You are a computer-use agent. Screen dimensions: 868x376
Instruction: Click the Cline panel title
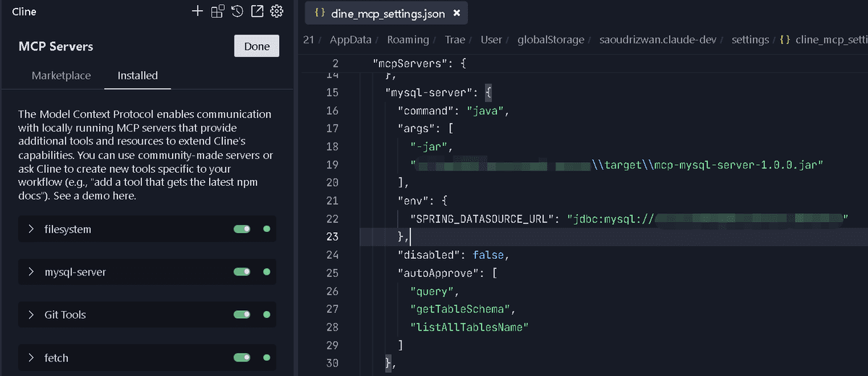pos(24,12)
